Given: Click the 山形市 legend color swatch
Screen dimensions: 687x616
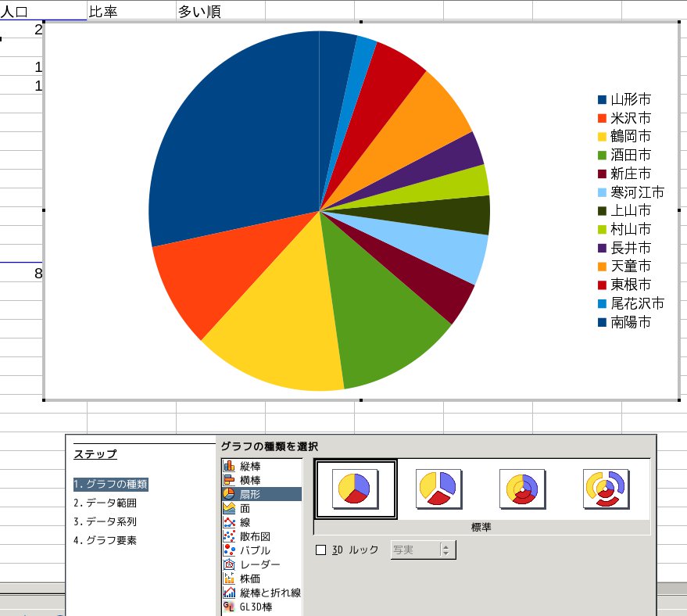Looking at the screenshot, I should pyautogui.click(x=602, y=99).
